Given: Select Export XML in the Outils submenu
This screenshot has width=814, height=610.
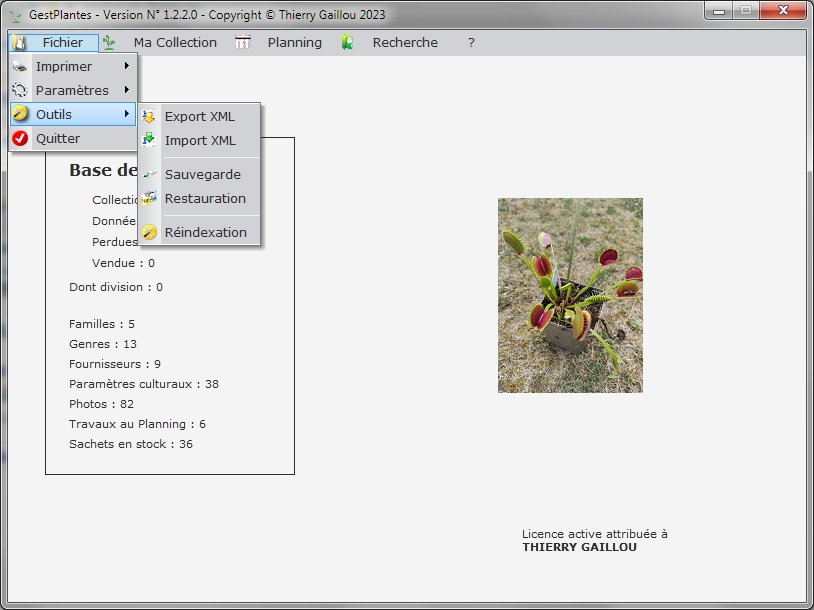Looking at the screenshot, I should coord(200,116).
